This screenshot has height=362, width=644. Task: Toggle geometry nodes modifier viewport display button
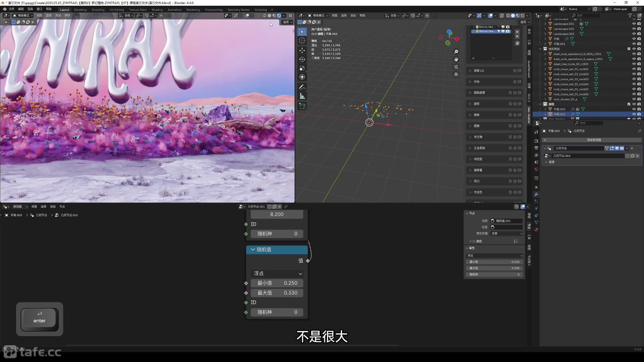(617, 148)
